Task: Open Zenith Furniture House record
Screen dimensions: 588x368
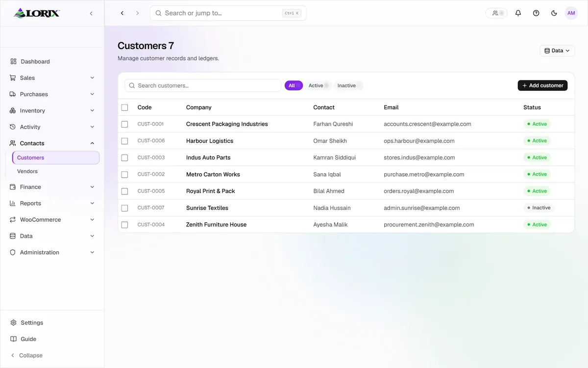Action: tap(216, 225)
